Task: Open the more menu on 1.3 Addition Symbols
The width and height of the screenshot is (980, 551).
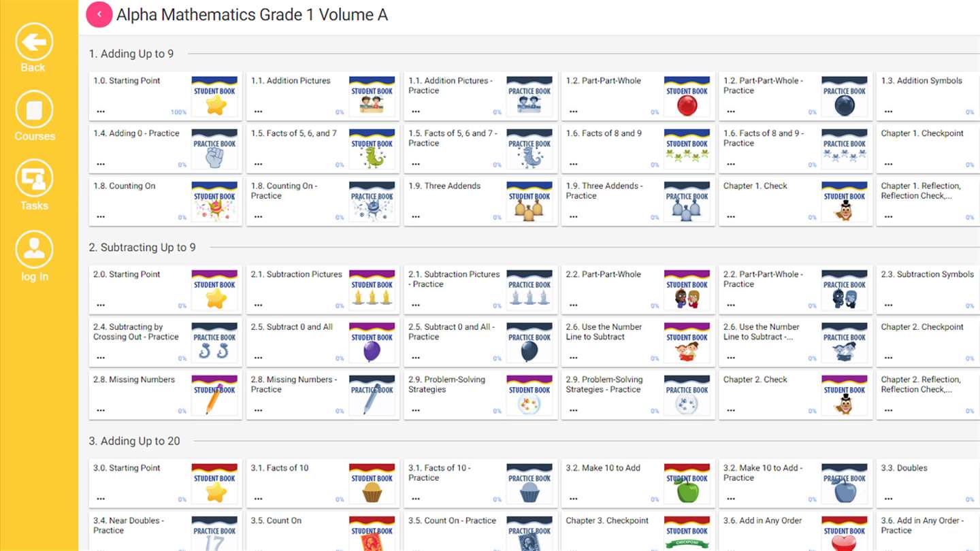Action: 888,112
